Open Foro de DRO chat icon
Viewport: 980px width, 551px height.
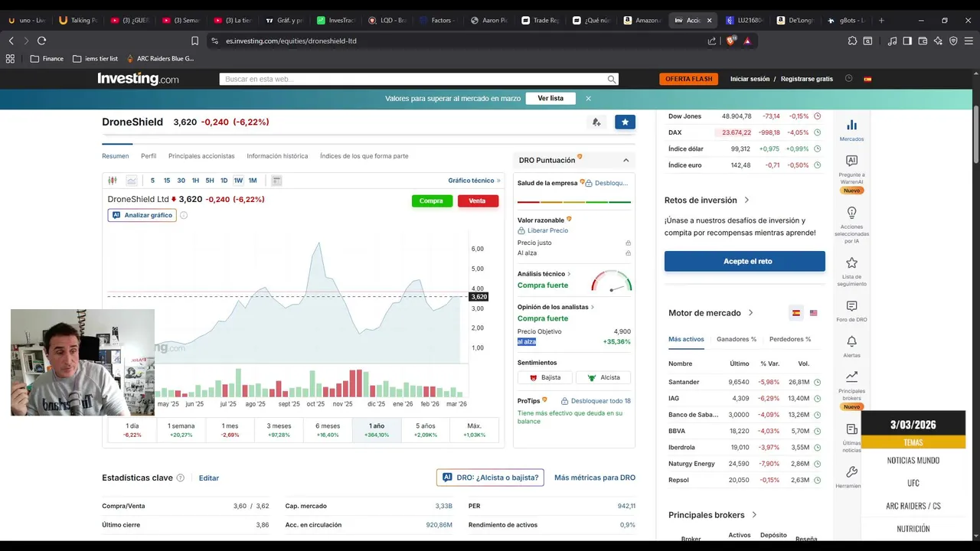[851, 311]
